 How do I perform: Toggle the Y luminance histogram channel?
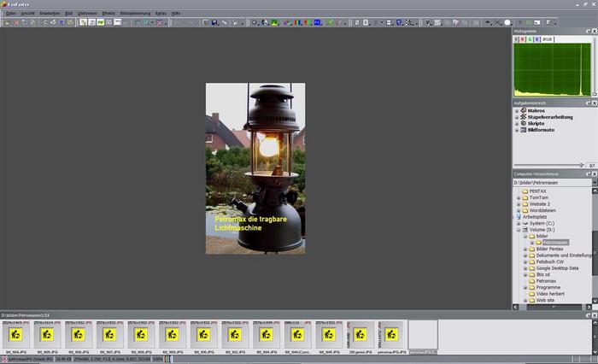tap(516, 39)
